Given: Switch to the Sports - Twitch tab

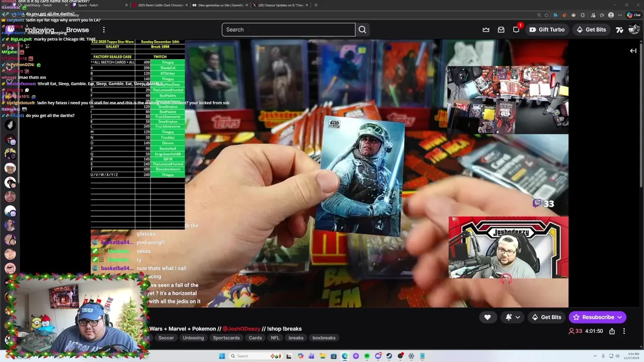Looking at the screenshot, I should (98, 5).
